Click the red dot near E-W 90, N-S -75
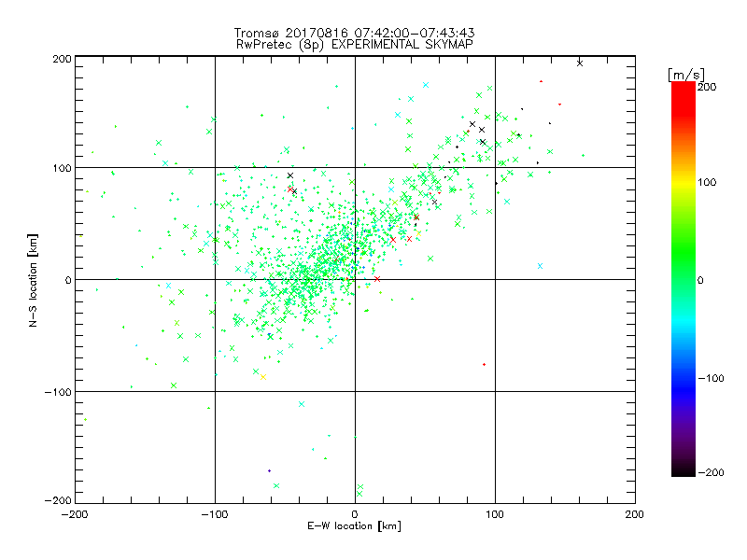747x560 pixels. pyautogui.click(x=484, y=364)
